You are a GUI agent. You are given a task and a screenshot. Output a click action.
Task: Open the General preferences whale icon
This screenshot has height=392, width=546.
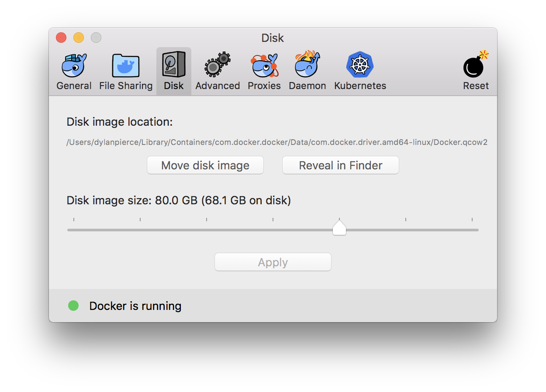click(74, 65)
